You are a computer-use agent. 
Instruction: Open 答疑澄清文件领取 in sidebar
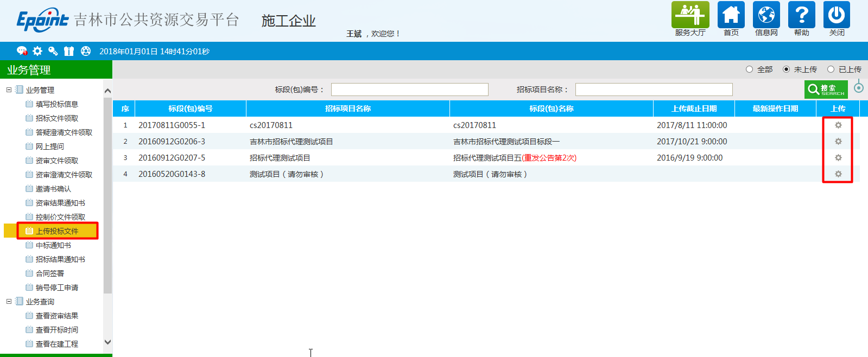(64, 132)
